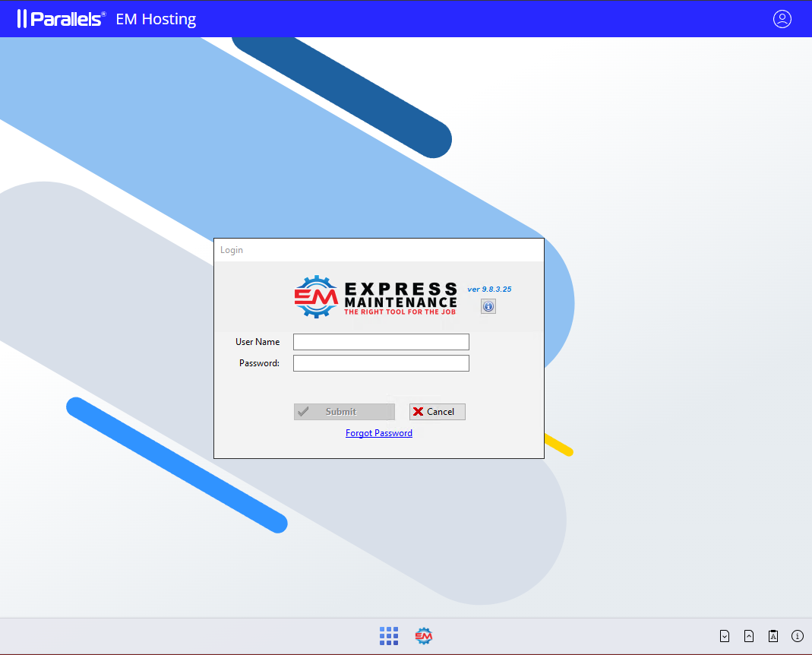Click the EM Hosting title text

(x=155, y=19)
